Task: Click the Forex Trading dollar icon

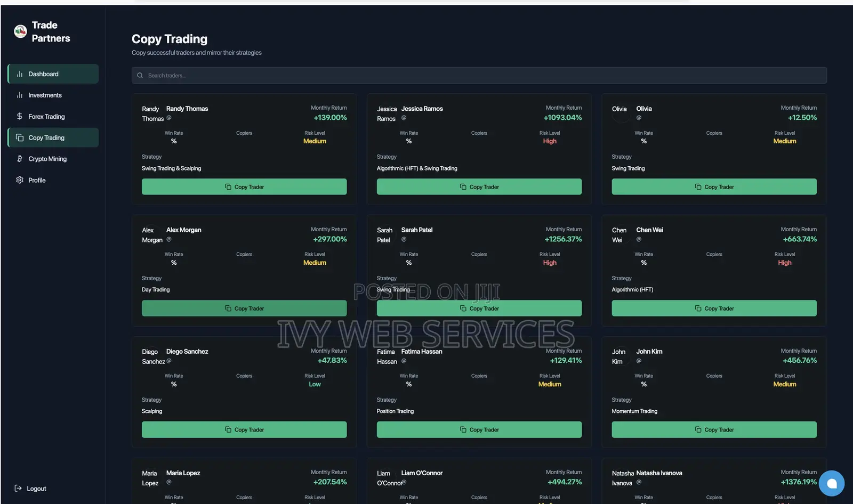Action: [x=20, y=116]
